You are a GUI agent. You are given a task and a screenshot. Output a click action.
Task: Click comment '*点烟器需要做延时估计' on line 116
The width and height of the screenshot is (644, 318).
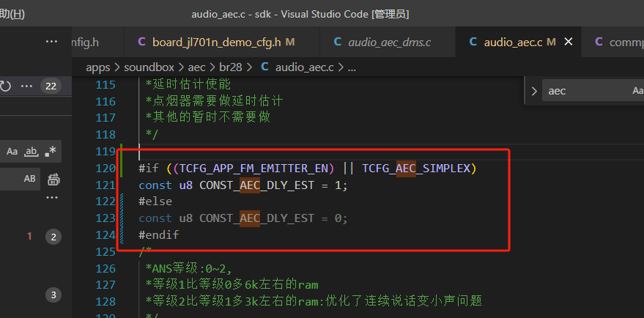tap(215, 101)
